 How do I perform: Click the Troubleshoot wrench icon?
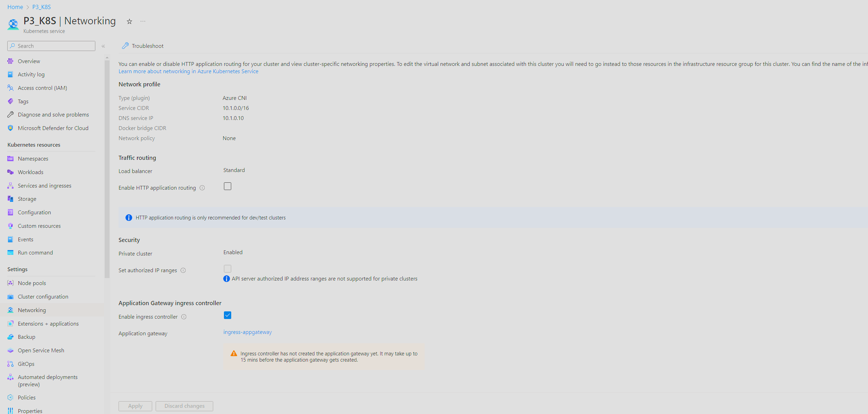(x=125, y=46)
